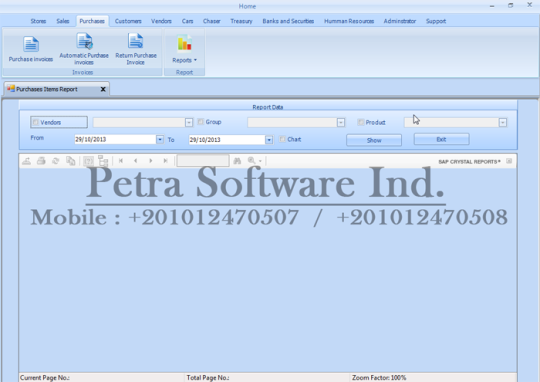540x382 pixels.
Task: Enable the Chart checkbox
Action: [282, 139]
